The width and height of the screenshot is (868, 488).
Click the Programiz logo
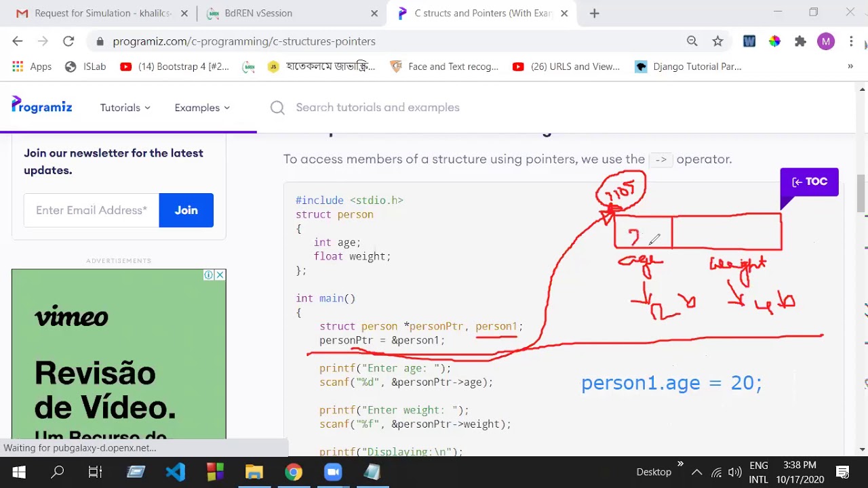[x=42, y=106]
